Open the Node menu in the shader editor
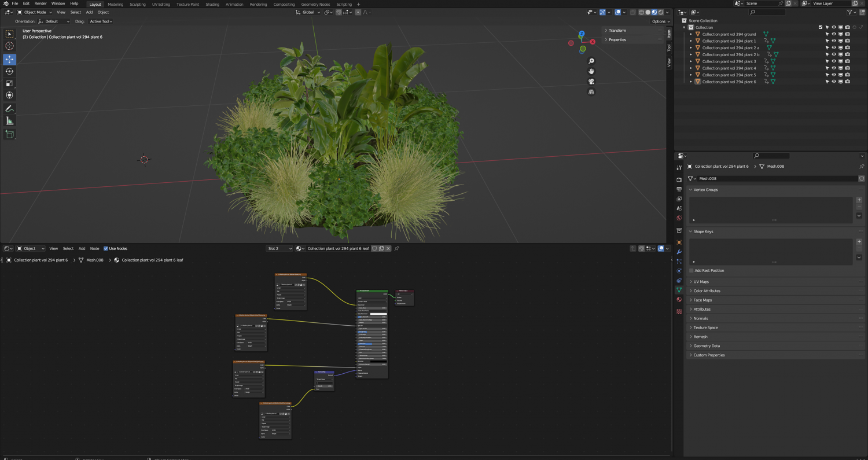Image resolution: width=868 pixels, height=460 pixels. tap(94, 249)
